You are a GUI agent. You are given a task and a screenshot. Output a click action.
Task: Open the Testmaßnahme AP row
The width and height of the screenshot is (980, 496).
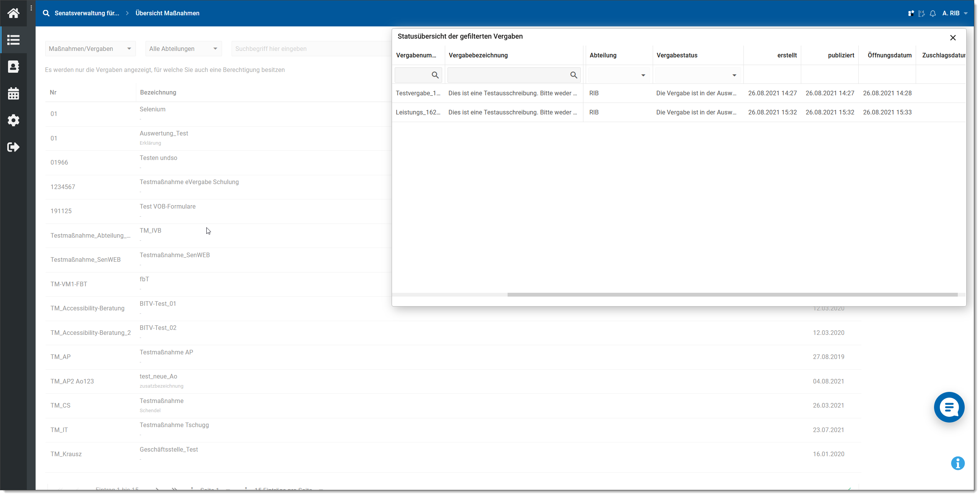click(453, 357)
